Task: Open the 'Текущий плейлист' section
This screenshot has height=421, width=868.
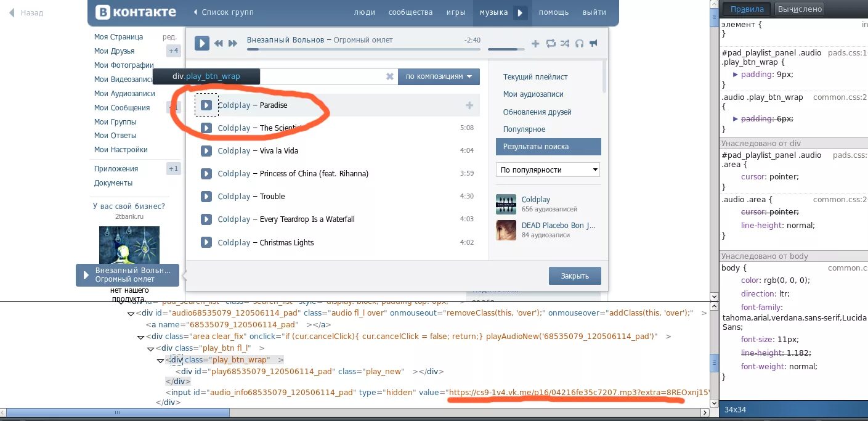Action: pos(535,77)
